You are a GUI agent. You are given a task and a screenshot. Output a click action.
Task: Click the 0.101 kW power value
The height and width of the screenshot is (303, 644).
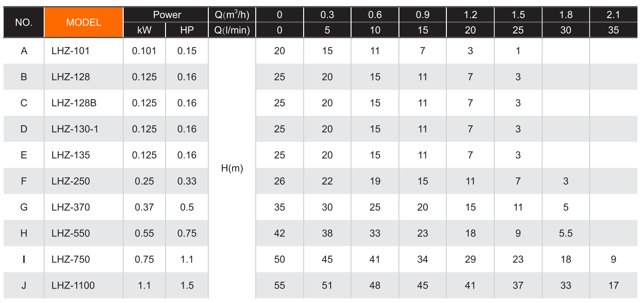click(x=144, y=51)
